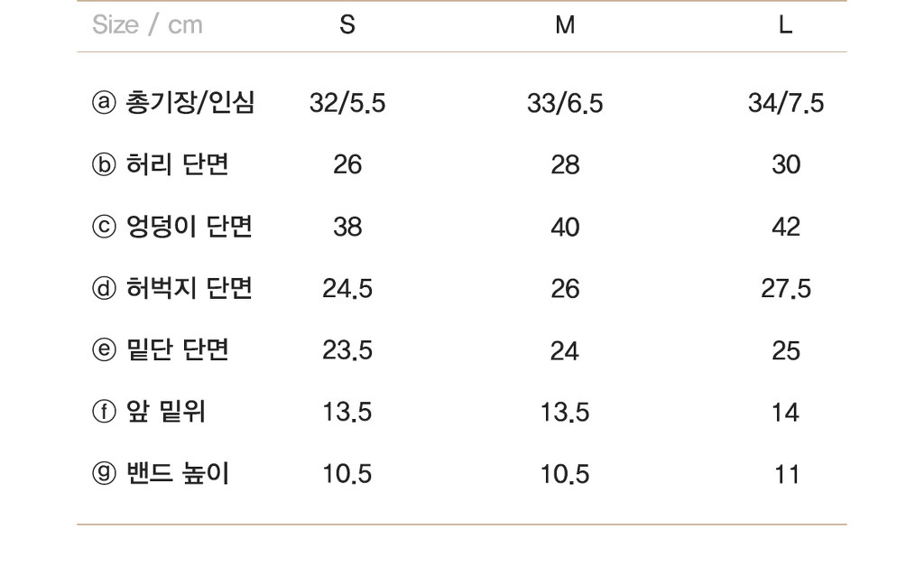Screen dimensions: 924x586
Task: Click the circled letter b icon
Action: click(104, 164)
